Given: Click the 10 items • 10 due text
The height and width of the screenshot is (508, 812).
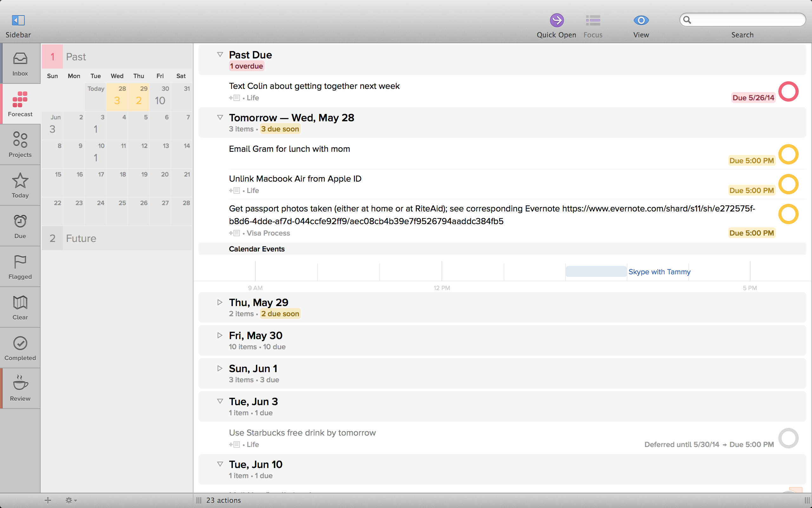Looking at the screenshot, I should pos(257,347).
